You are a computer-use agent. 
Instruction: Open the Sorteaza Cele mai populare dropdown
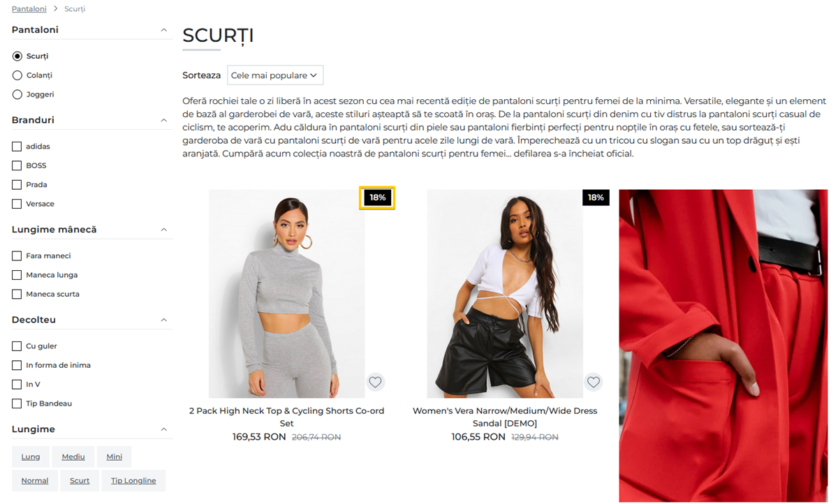[x=275, y=75]
